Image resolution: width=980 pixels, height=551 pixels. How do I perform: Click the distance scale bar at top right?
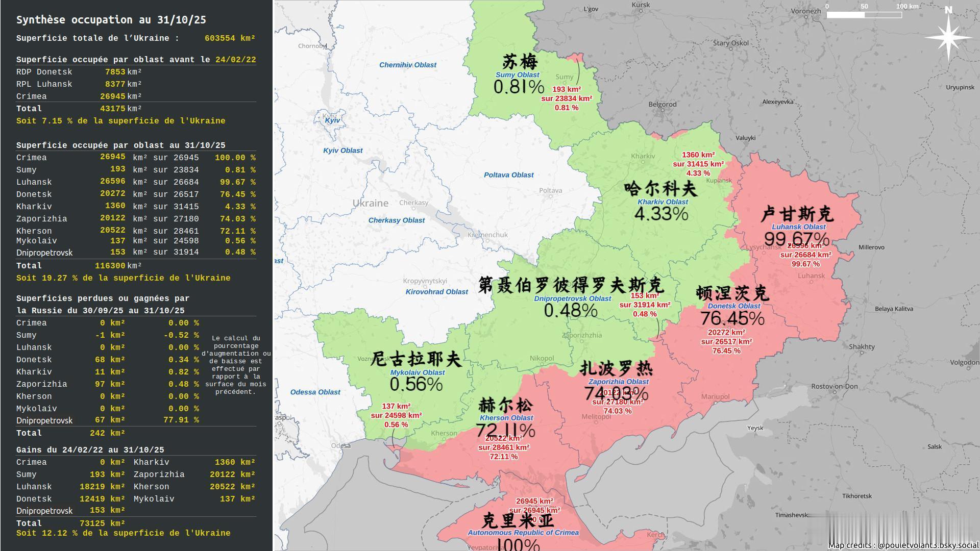pyautogui.click(x=864, y=15)
